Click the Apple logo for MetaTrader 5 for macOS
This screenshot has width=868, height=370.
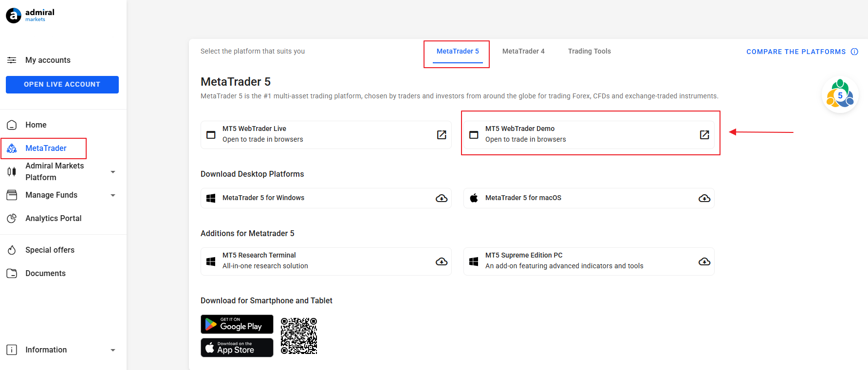(474, 198)
